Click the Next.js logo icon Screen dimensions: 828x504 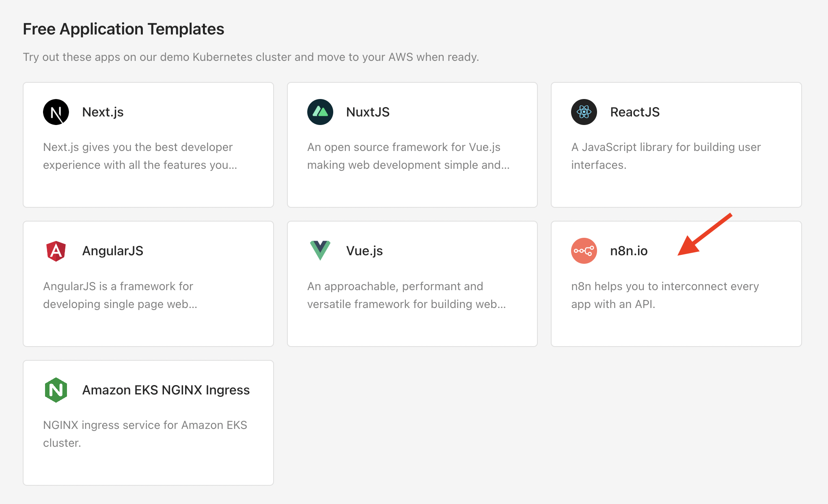pyautogui.click(x=56, y=112)
